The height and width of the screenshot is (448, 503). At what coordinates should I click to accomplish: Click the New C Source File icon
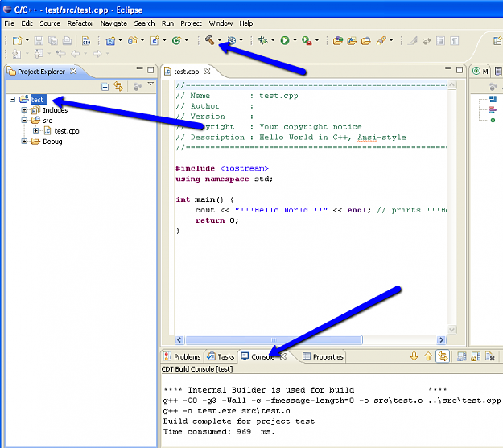[x=155, y=41]
